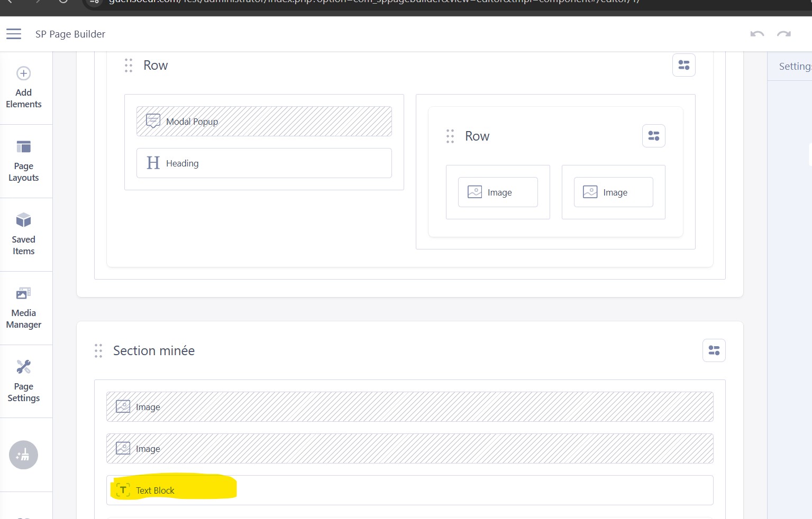Open options for the nested Row
Screen dimensions: 812x519
click(x=653, y=136)
